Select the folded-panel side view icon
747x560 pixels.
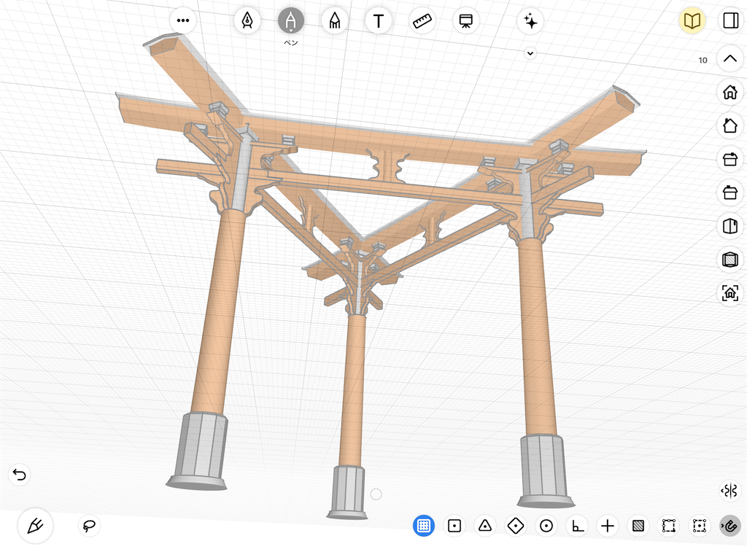click(x=729, y=226)
